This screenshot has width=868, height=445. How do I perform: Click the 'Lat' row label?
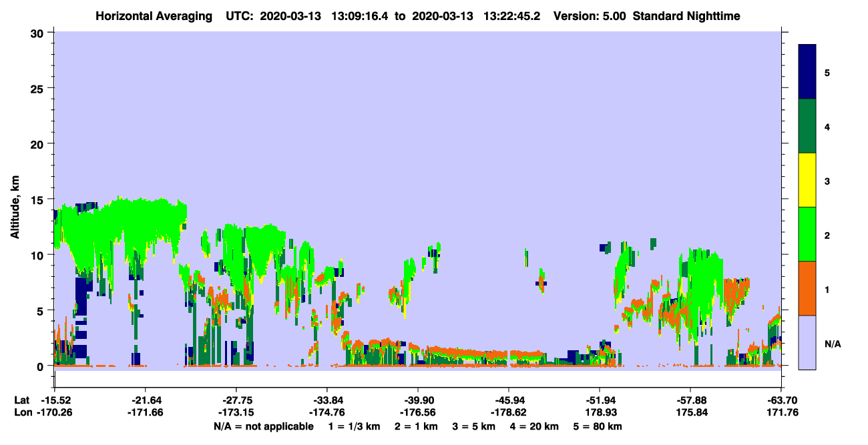21,400
